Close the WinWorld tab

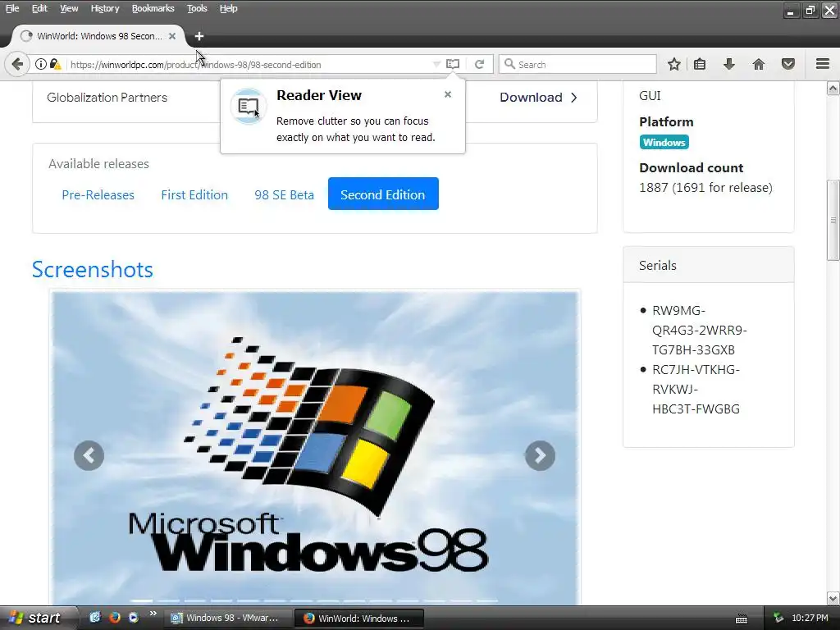click(172, 36)
